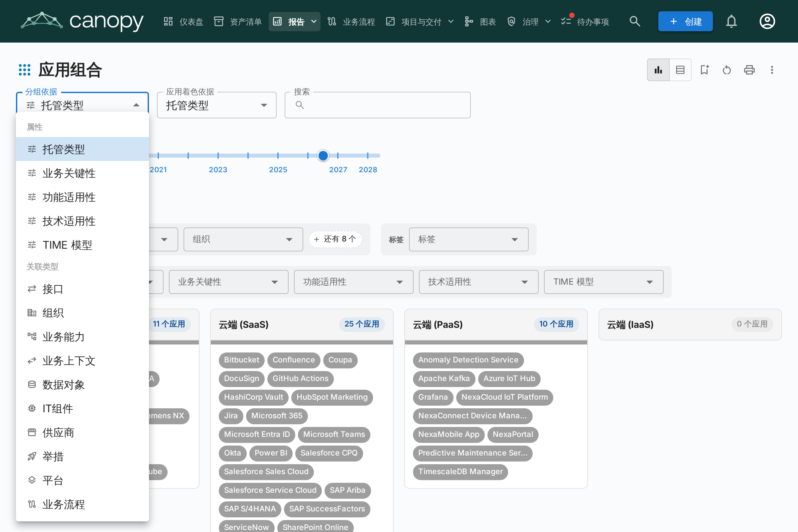
Task: Choose 数据对象 relation option
Action: (x=82, y=384)
